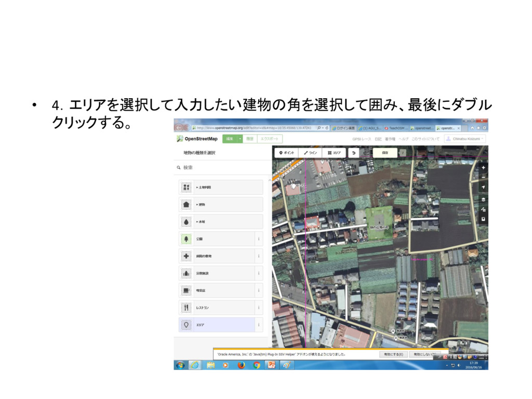Image resolution: width=532 pixels, height=399 pixels.
Task: Open the 著作権 (Copyright) link
Action: tap(390, 139)
